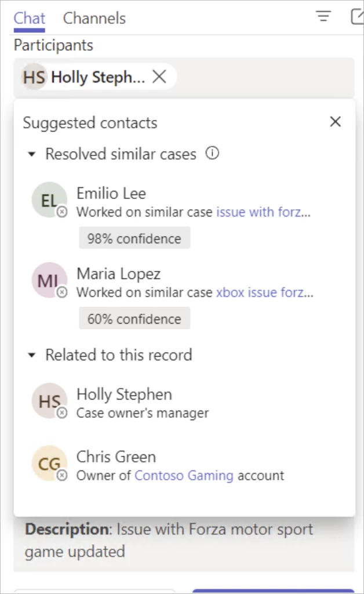Switch to the Channels tab
This screenshot has width=364, height=594.
coord(94,18)
